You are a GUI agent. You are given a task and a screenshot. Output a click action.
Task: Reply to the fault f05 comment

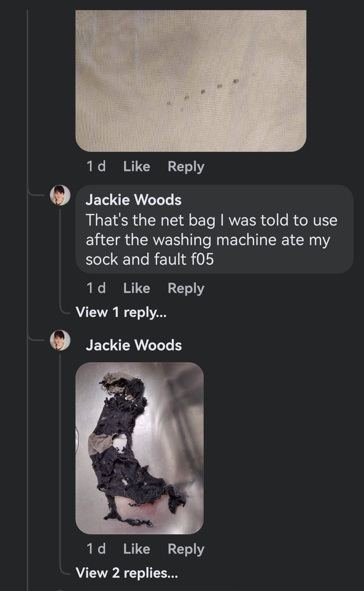click(x=186, y=288)
